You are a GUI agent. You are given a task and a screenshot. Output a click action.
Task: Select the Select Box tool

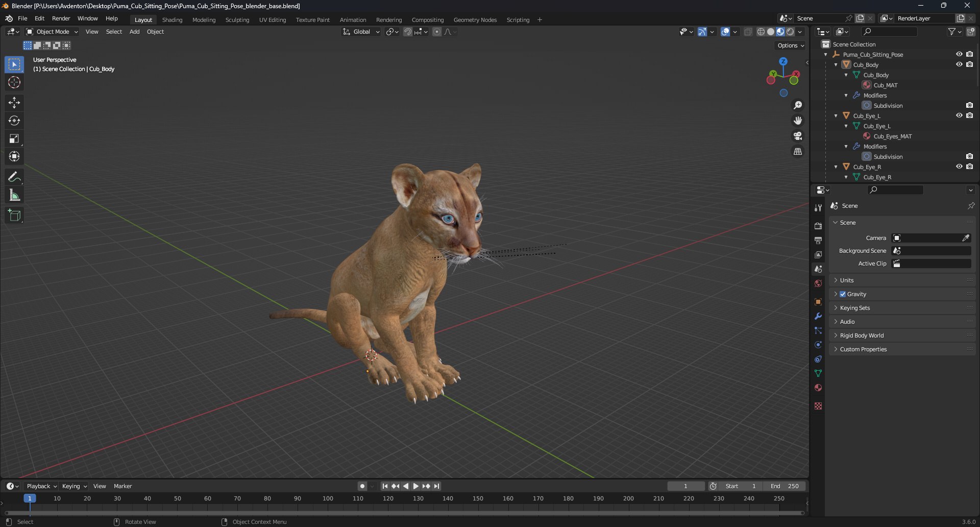click(14, 64)
